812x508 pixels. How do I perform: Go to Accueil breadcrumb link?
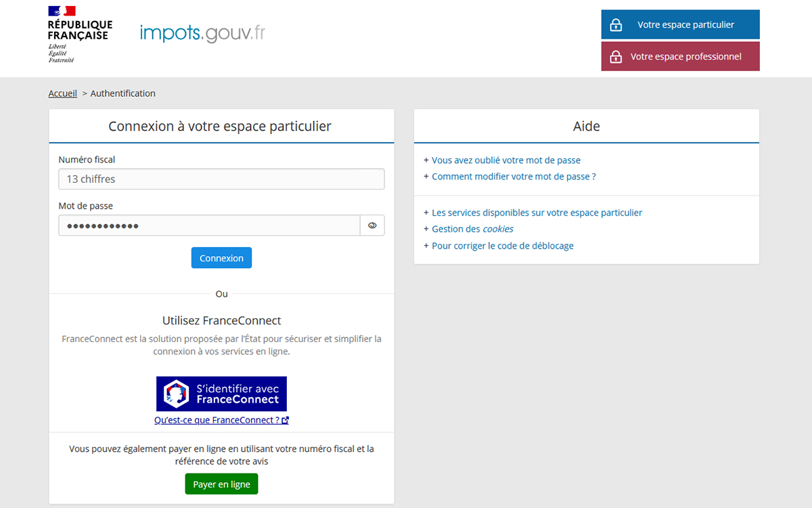click(63, 93)
